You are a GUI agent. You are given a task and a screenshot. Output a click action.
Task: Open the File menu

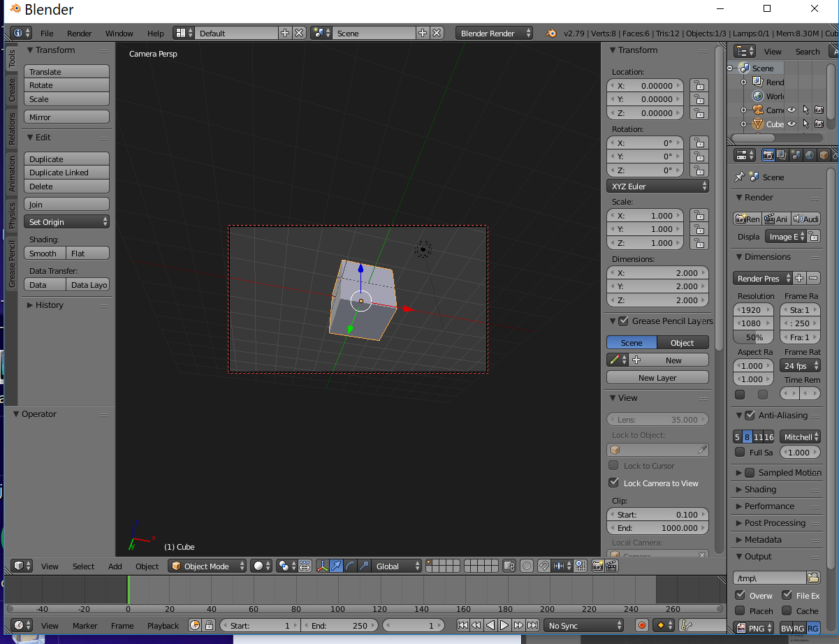pyautogui.click(x=47, y=33)
